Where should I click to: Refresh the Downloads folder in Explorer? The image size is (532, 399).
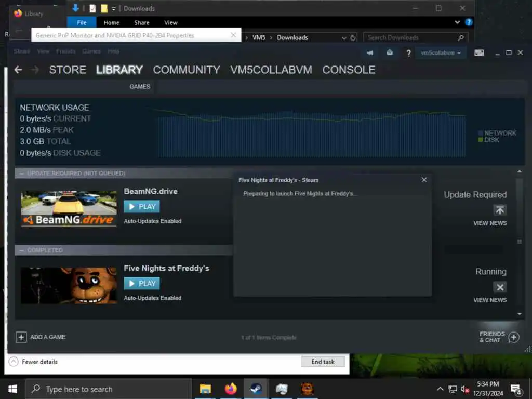353,37
